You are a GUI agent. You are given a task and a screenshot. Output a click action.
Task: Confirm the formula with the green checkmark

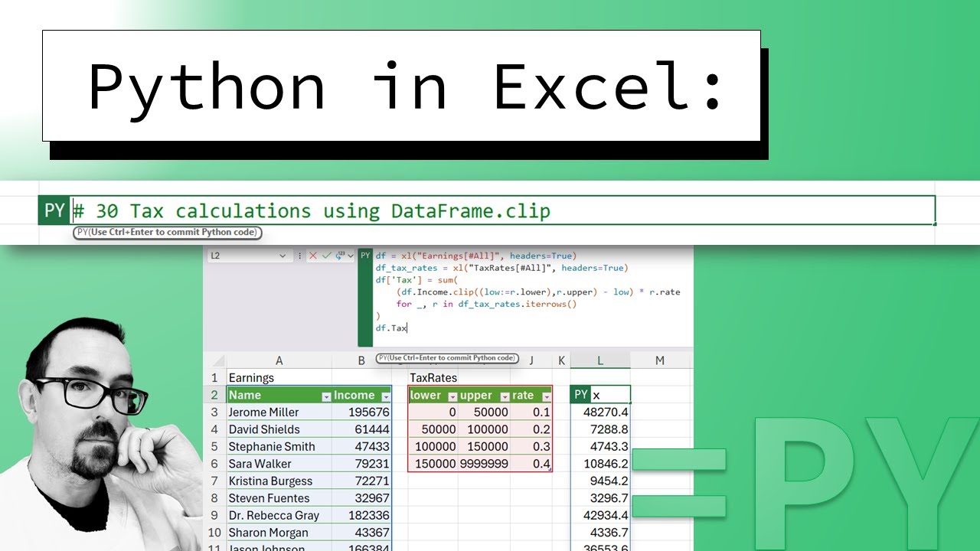(x=326, y=256)
